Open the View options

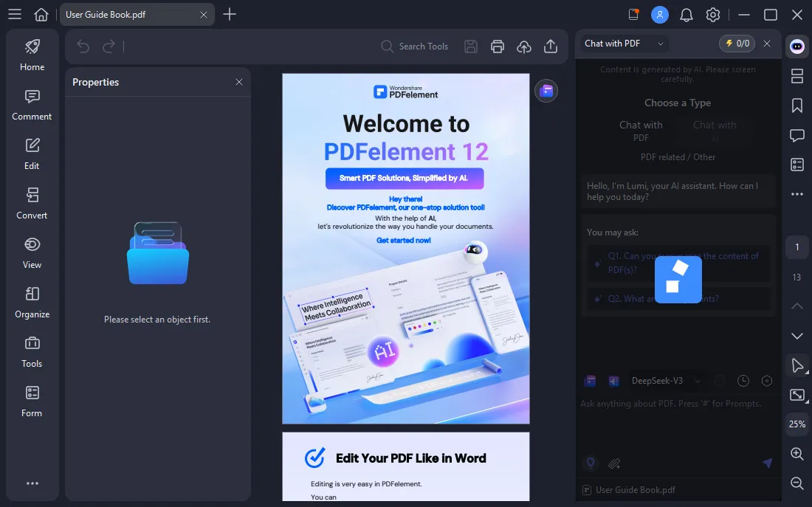point(32,253)
